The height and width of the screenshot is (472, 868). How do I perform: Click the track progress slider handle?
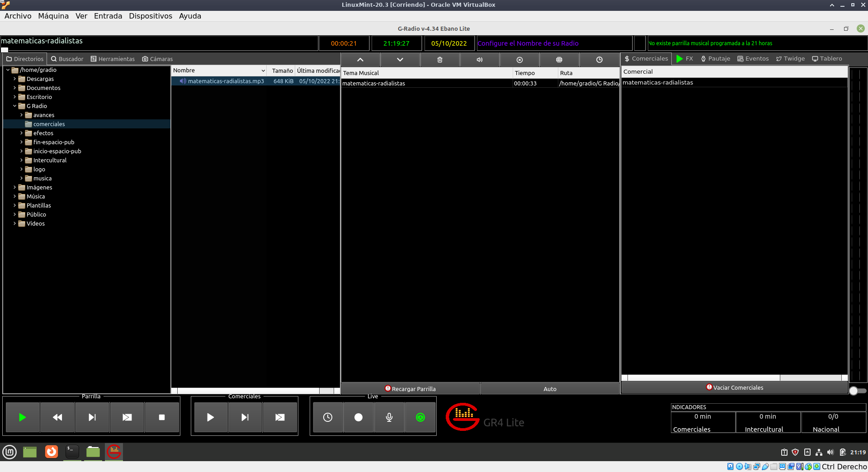5,50
